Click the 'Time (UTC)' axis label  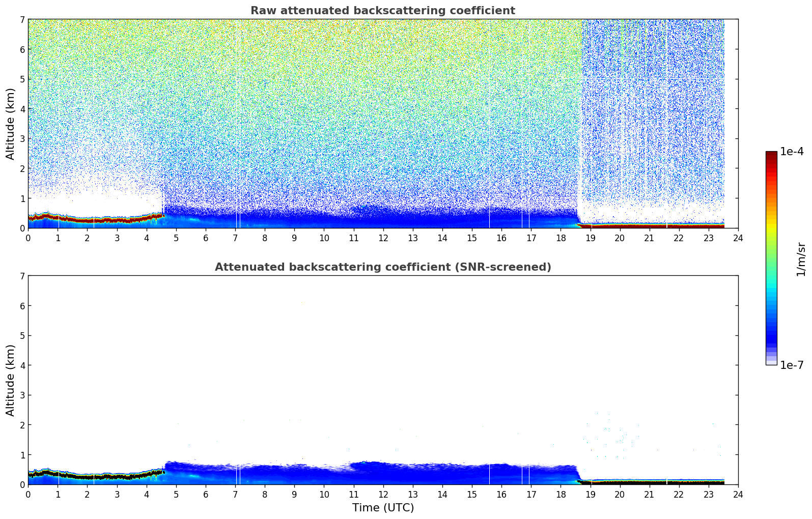click(383, 508)
